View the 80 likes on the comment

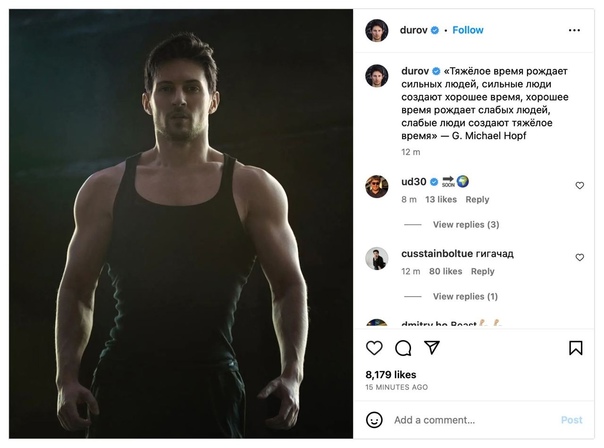coord(445,271)
